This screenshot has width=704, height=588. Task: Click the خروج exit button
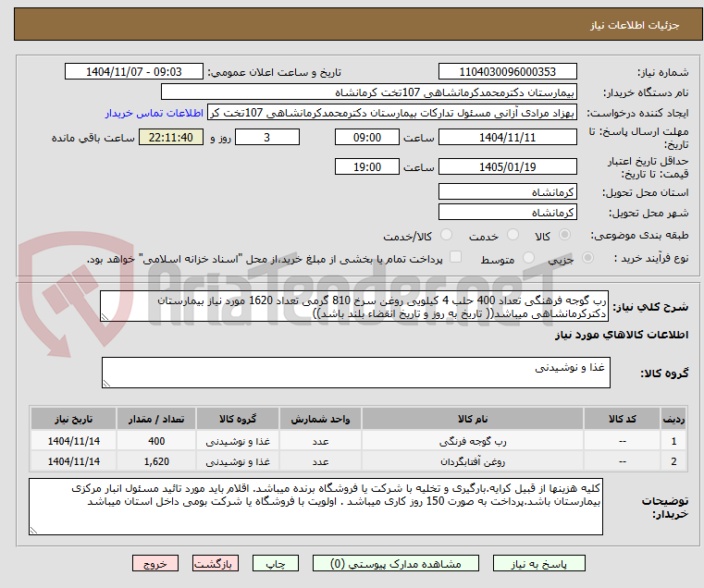pos(155,564)
